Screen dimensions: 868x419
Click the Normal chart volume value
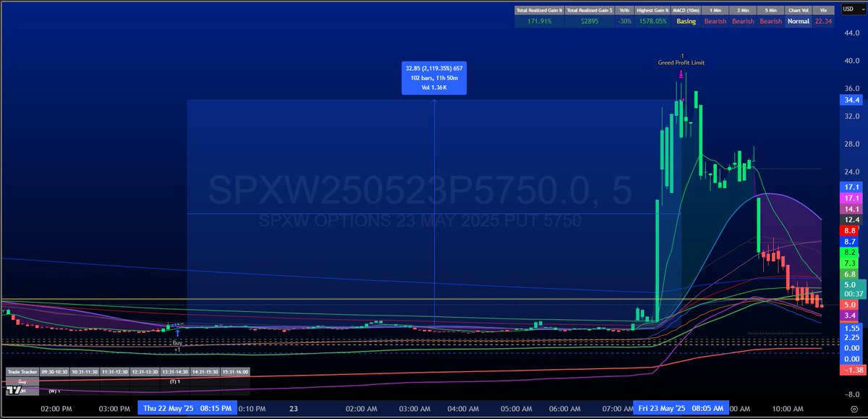pyautogui.click(x=799, y=22)
